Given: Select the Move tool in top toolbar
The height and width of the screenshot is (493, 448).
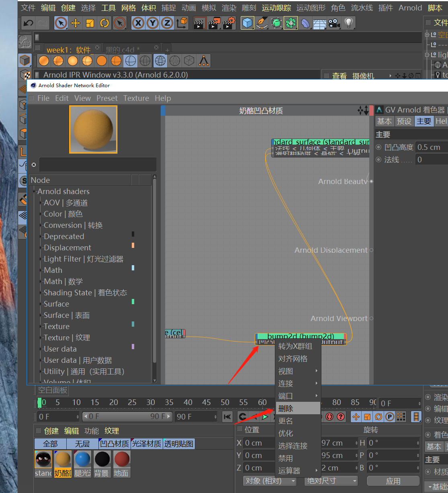Looking at the screenshot, I should tap(76, 23).
